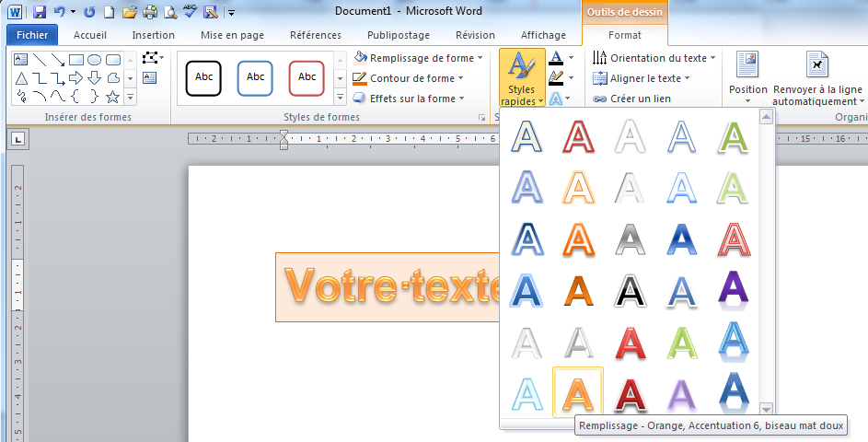The width and height of the screenshot is (868, 442).
Task: Select the Rectangle shape
Action: [x=75, y=60]
